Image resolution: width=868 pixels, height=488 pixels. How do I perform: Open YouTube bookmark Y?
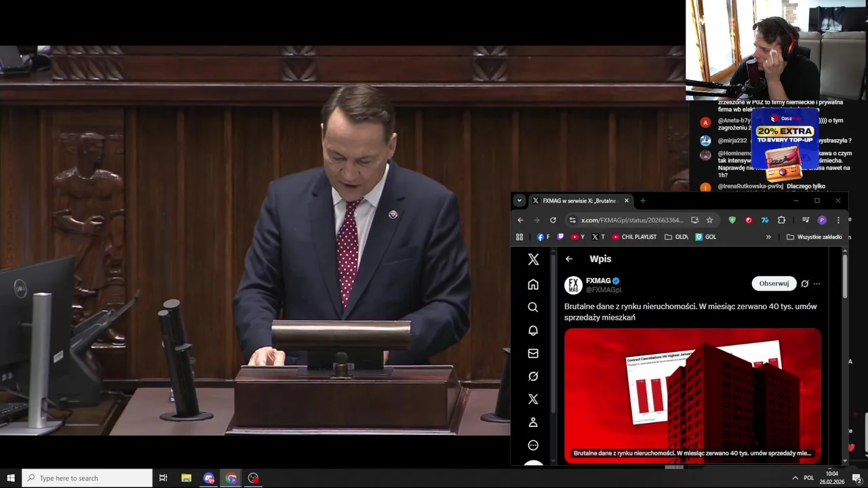578,237
